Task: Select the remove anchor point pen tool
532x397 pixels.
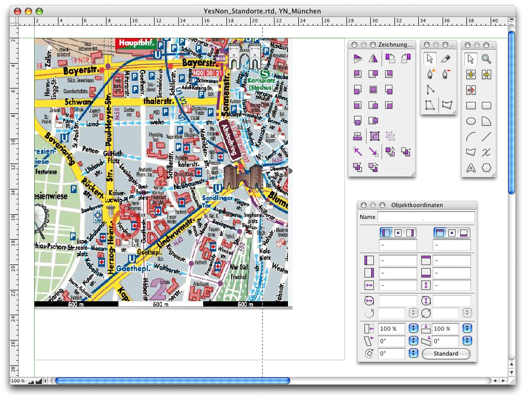Action: (447, 74)
